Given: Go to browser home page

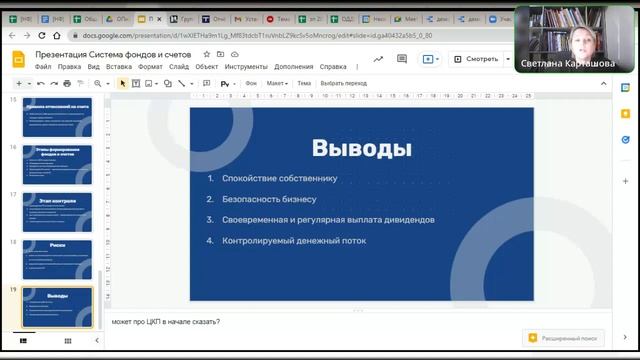Looking at the screenshot, I should [x=57, y=36].
